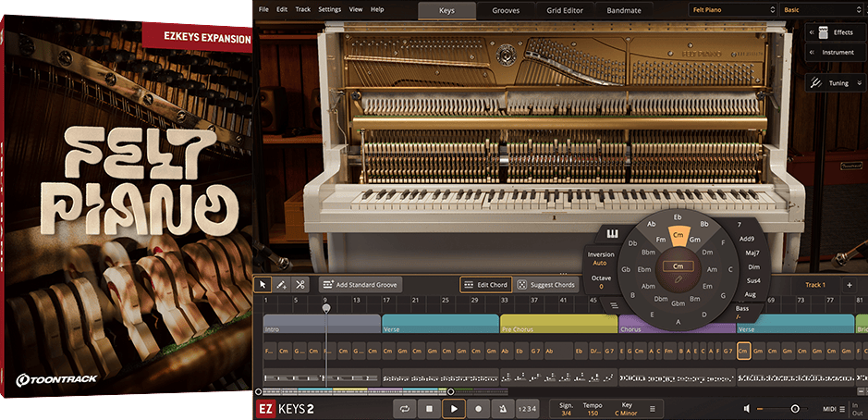
Task: Open the Felt Piano library dropdown
Action: pos(733,10)
